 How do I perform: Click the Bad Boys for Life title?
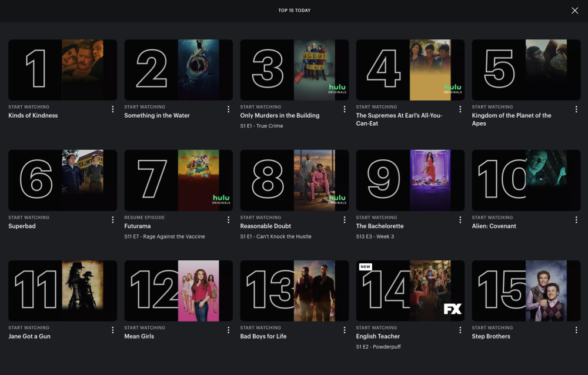click(x=263, y=336)
